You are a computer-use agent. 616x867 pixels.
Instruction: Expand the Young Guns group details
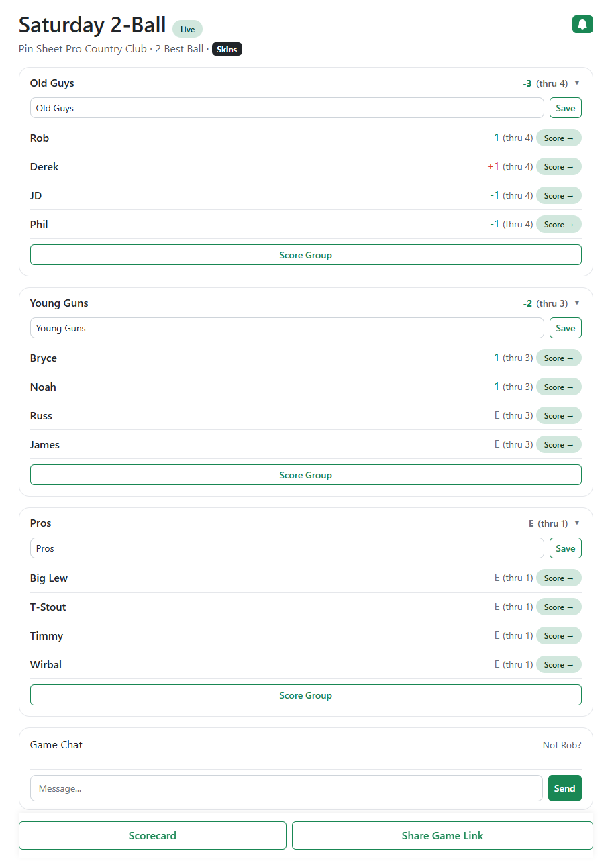576,303
